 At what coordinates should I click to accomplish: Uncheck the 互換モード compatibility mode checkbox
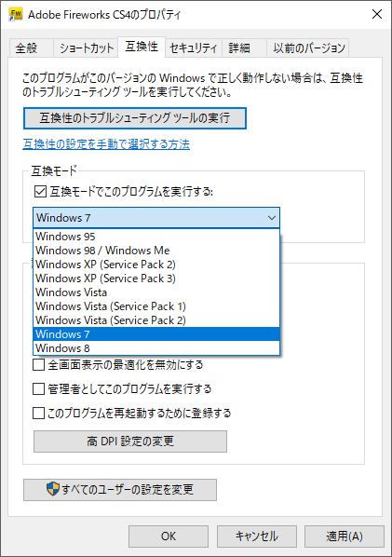(x=40, y=192)
